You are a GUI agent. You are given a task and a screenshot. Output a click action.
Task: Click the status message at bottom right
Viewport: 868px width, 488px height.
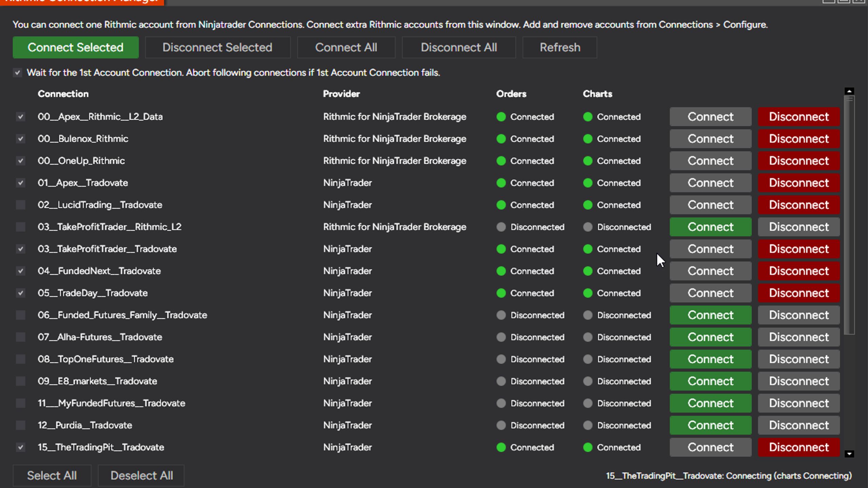[729, 475]
